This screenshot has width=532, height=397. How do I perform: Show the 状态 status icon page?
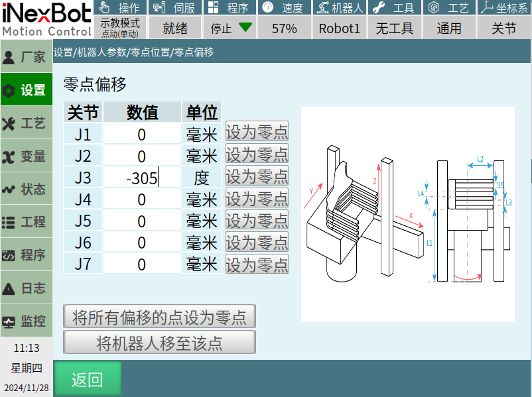pos(9,190)
